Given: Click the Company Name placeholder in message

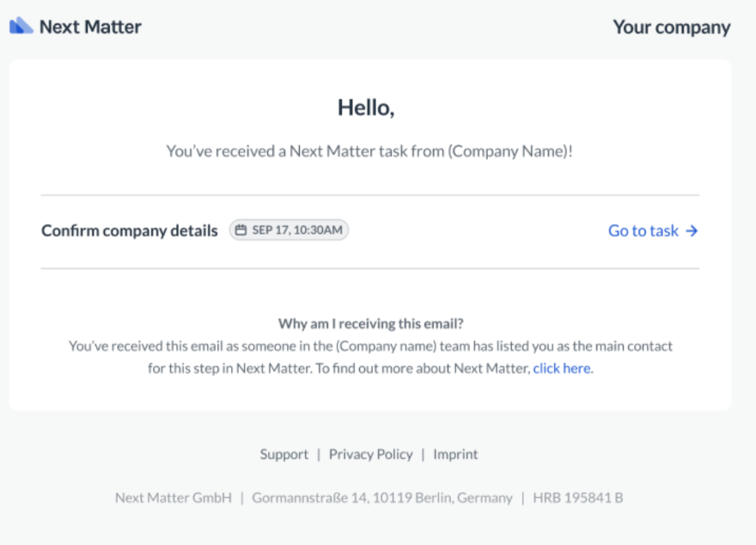Looking at the screenshot, I should coord(509,151).
